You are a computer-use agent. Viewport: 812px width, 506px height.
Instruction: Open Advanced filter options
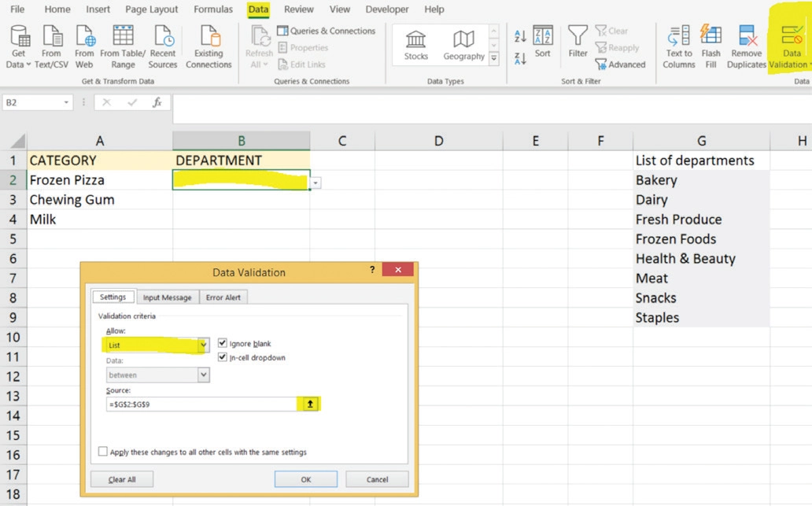click(x=620, y=65)
